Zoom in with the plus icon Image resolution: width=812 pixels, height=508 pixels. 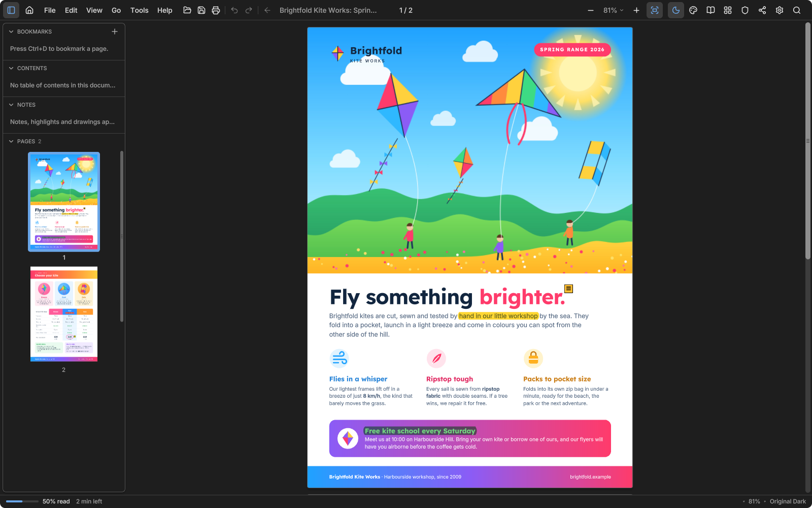pos(636,10)
